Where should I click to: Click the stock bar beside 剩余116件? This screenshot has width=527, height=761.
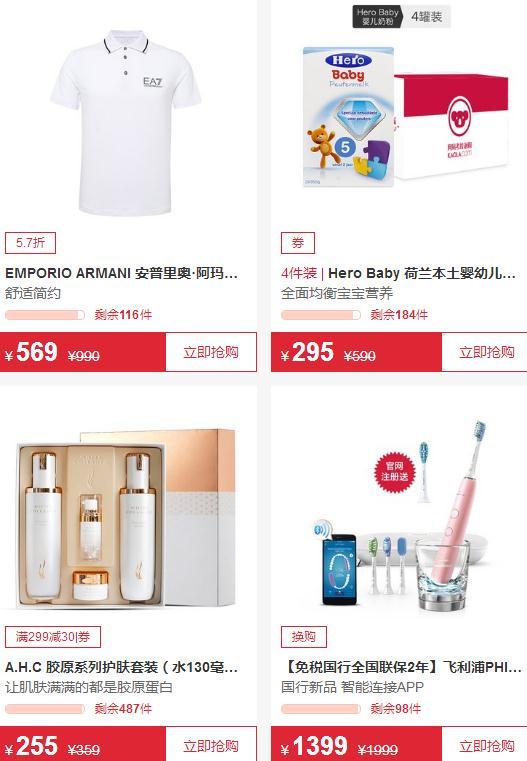tap(45, 315)
